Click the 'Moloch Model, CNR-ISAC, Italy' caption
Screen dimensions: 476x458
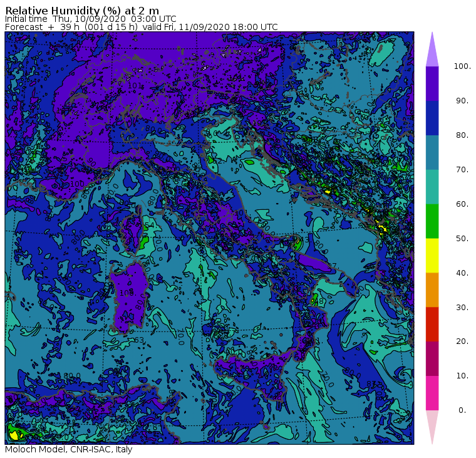(69, 449)
